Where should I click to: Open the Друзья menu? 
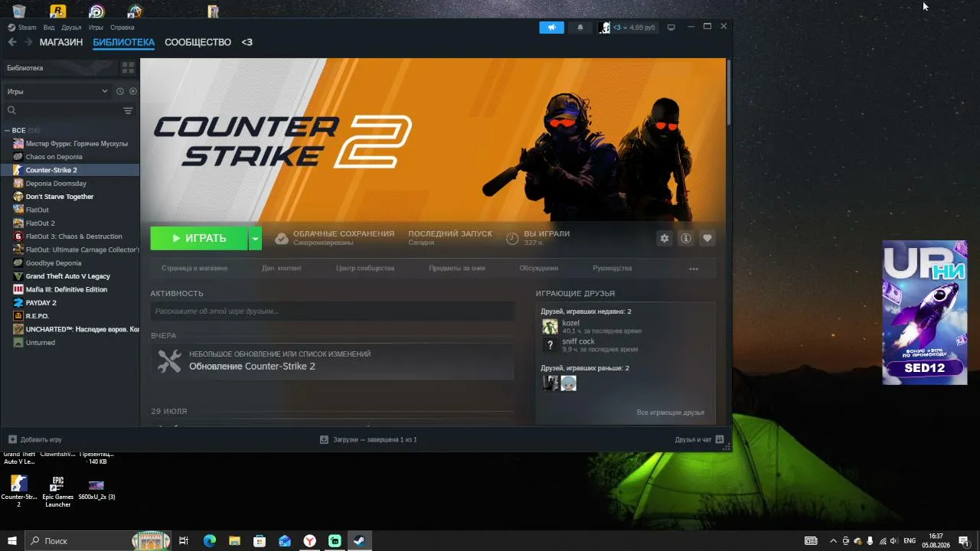71,28
